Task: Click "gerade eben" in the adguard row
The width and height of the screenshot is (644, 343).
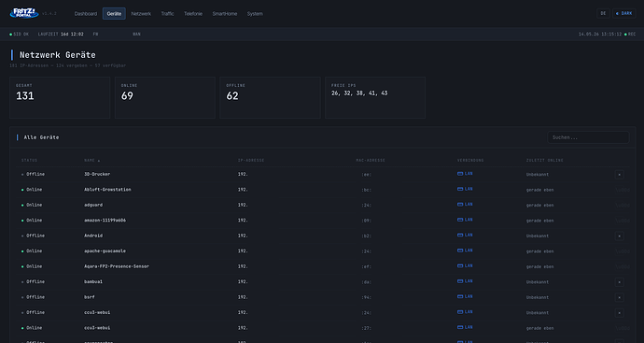Action: pyautogui.click(x=539, y=206)
